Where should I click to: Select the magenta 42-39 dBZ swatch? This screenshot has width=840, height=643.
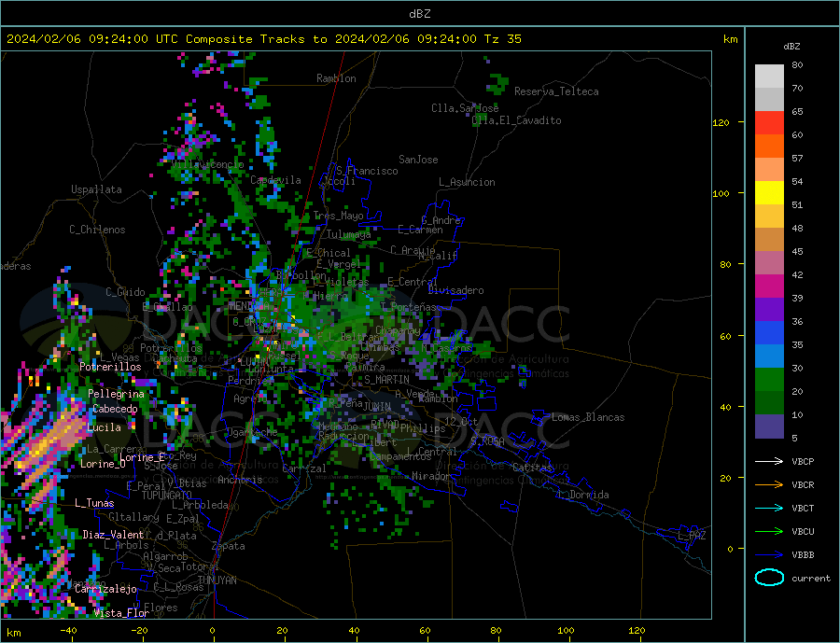pyautogui.click(x=769, y=287)
